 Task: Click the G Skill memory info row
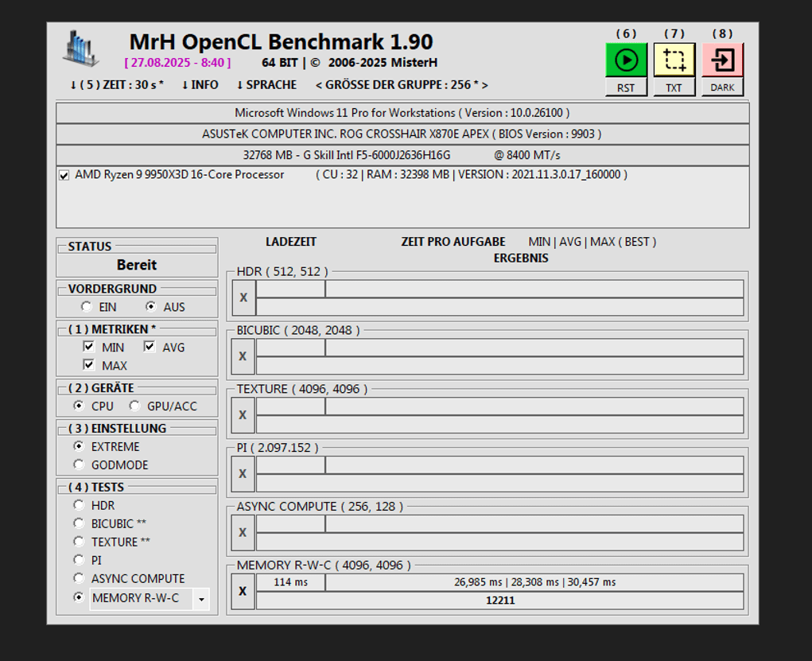click(x=402, y=155)
